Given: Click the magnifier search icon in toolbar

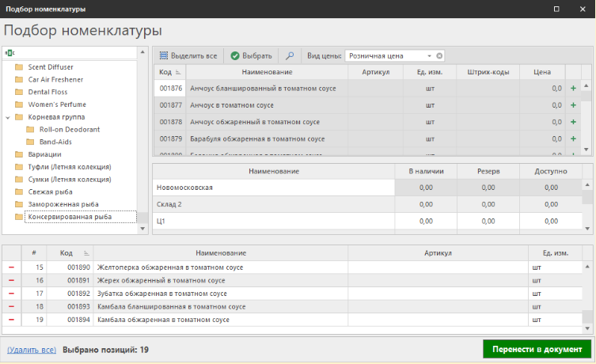Looking at the screenshot, I should [x=290, y=56].
